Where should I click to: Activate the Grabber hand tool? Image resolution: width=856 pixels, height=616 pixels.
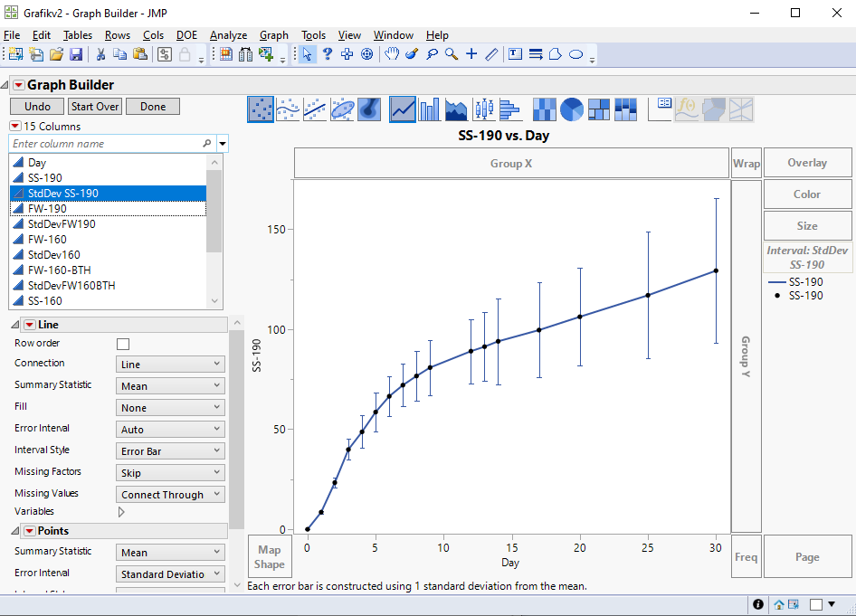(x=391, y=54)
